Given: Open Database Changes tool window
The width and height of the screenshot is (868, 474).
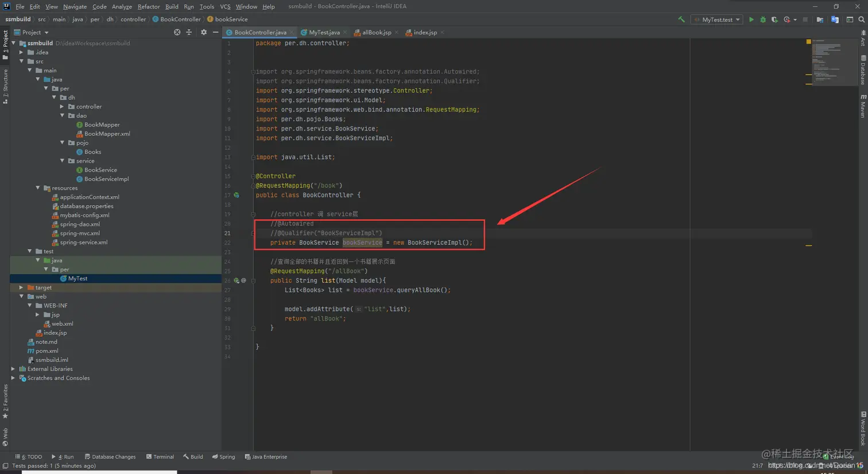Looking at the screenshot, I should 110,457.
